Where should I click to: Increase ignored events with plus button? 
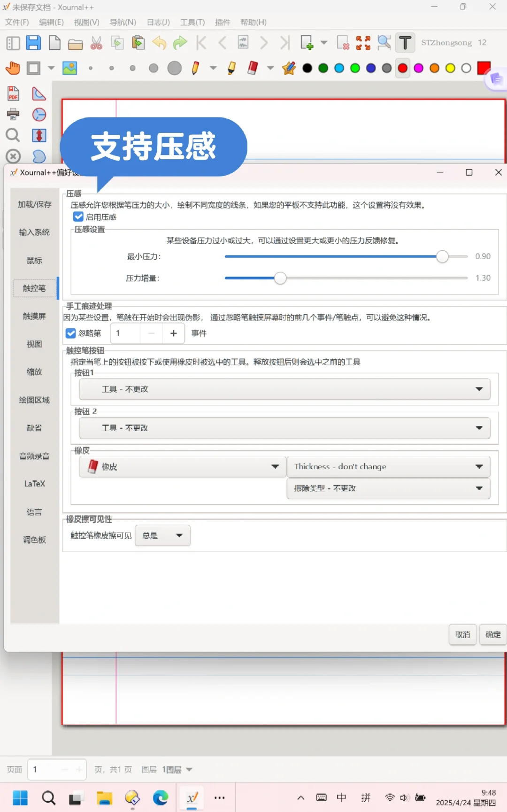(x=174, y=333)
